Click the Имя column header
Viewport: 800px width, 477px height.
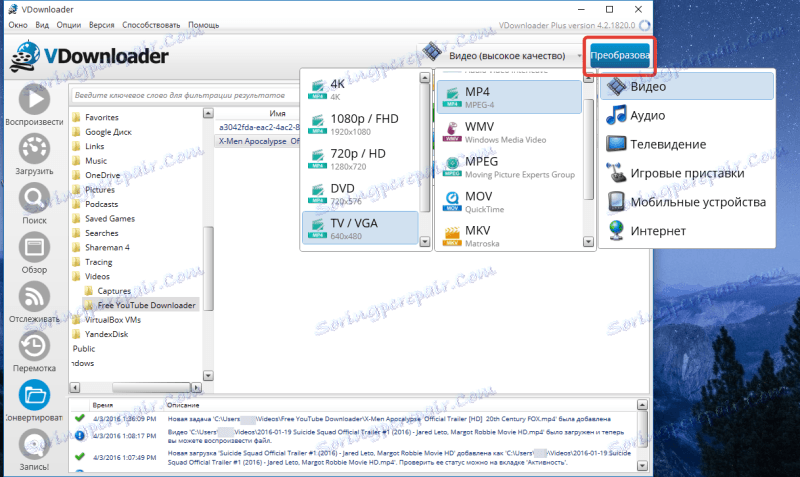(x=277, y=113)
